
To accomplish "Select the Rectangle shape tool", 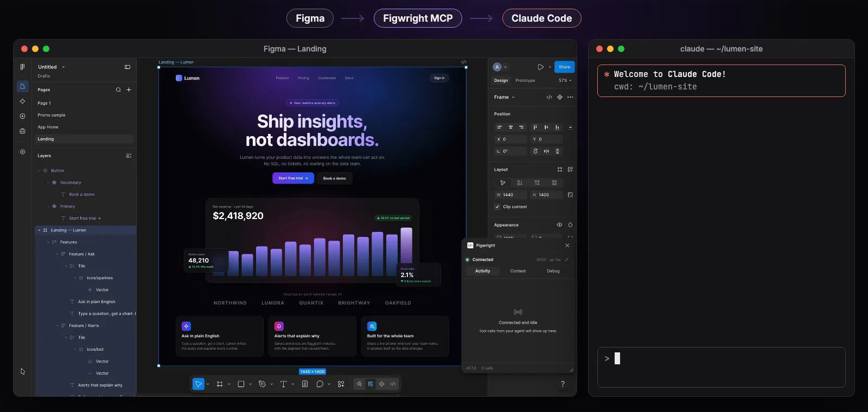I will pos(241,384).
